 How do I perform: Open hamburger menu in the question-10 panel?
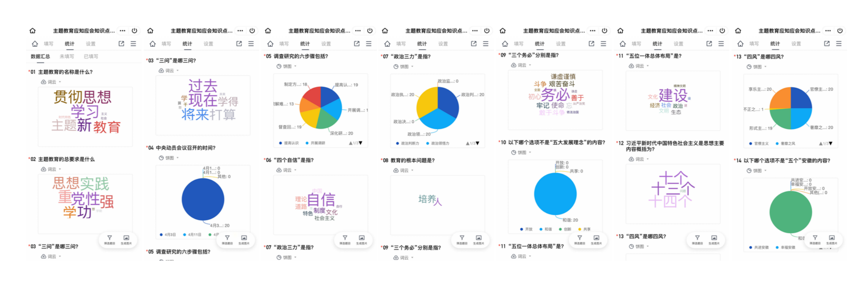coord(603,44)
